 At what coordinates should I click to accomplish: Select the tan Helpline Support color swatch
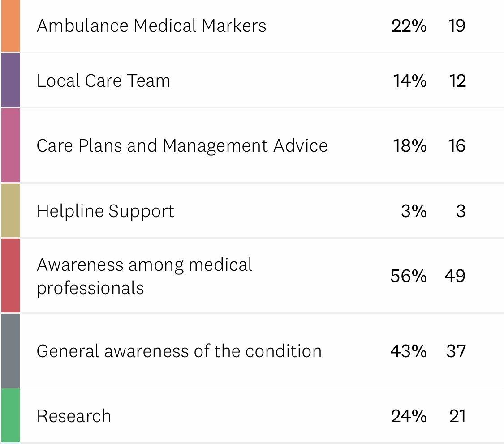coord(10,211)
